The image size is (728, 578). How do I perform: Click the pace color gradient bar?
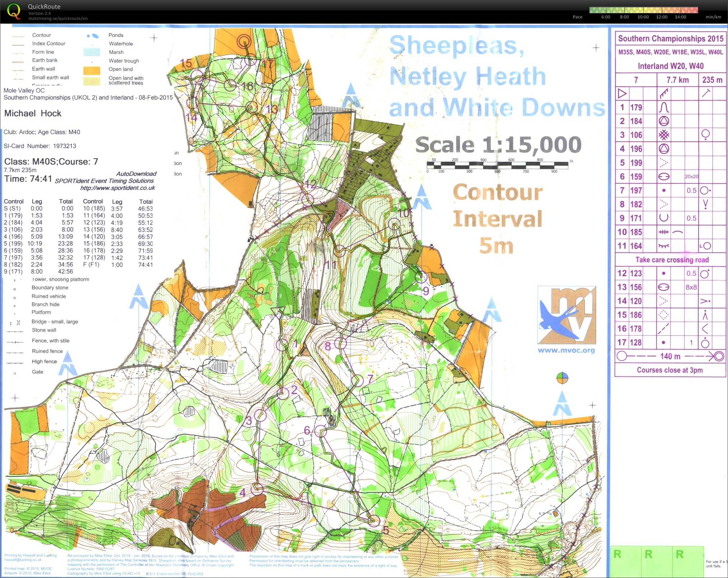(x=644, y=10)
